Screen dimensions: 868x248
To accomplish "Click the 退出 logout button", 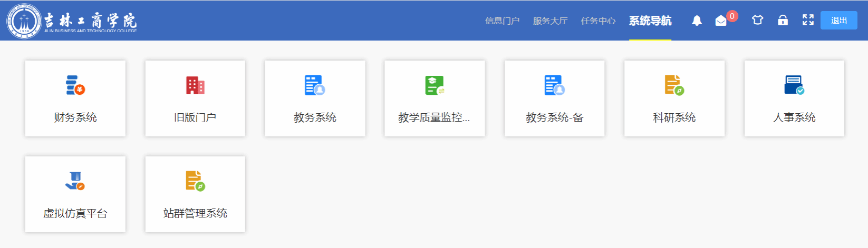I will tap(838, 21).
